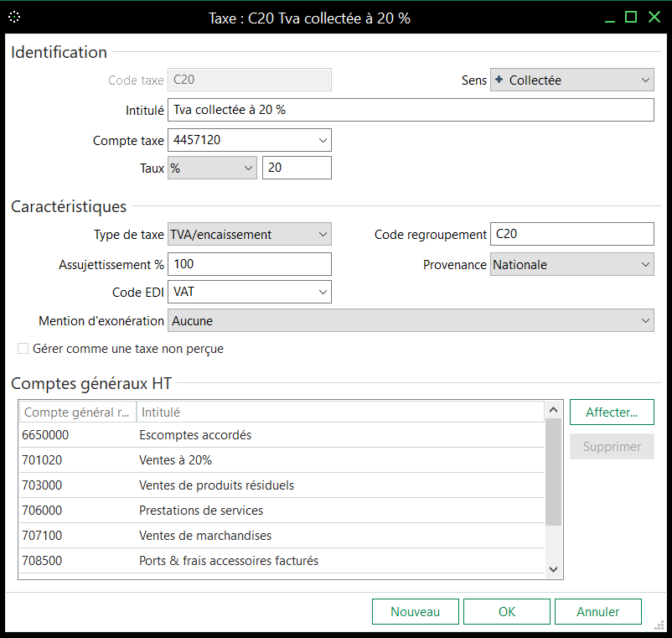Confirm with the OK button
The height and width of the screenshot is (638, 672).
click(x=507, y=612)
